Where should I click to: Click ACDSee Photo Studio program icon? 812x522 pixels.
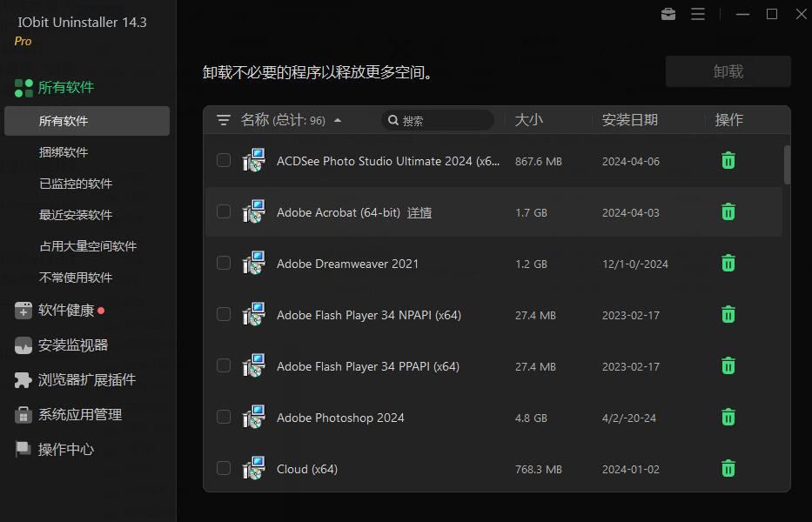coord(254,161)
